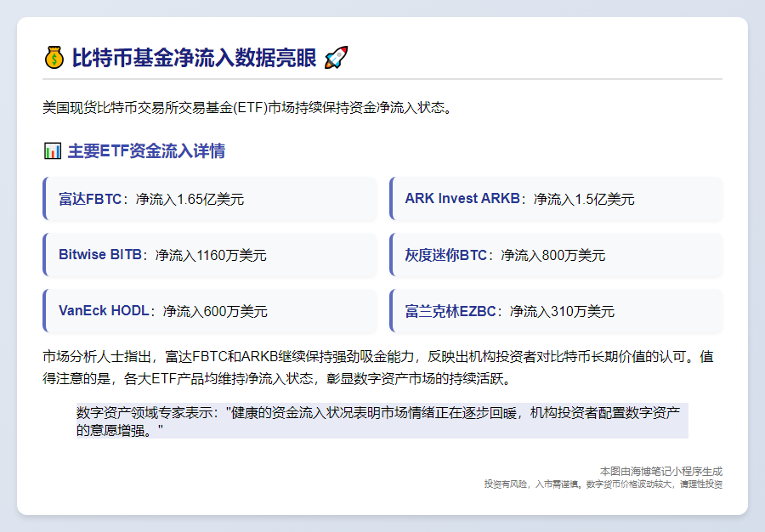This screenshot has width=765, height=532.
Task: Open the 富达FBTC inflow card
Action: click(210, 199)
